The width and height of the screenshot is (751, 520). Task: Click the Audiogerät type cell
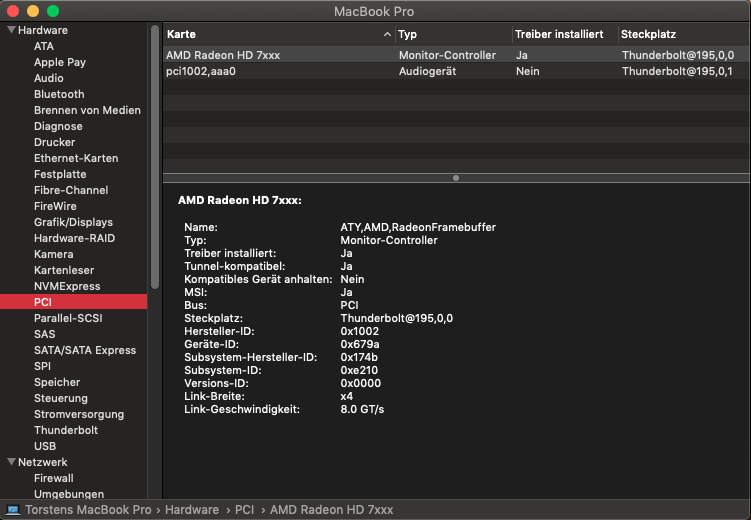pos(427,71)
